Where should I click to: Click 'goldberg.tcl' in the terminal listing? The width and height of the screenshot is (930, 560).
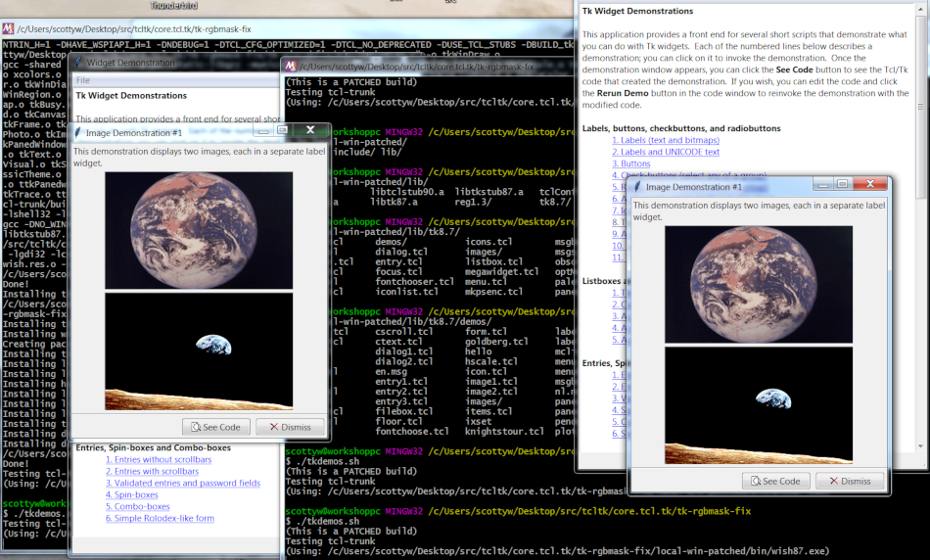[x=496, y=341]
